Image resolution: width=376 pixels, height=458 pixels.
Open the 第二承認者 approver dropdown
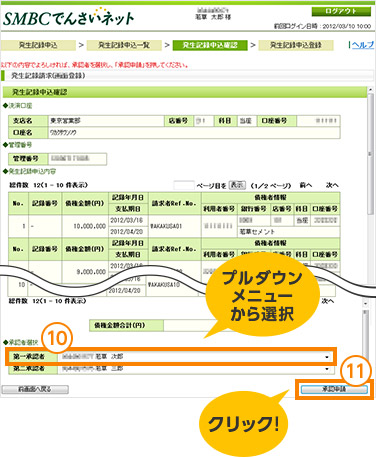[196, 369]
